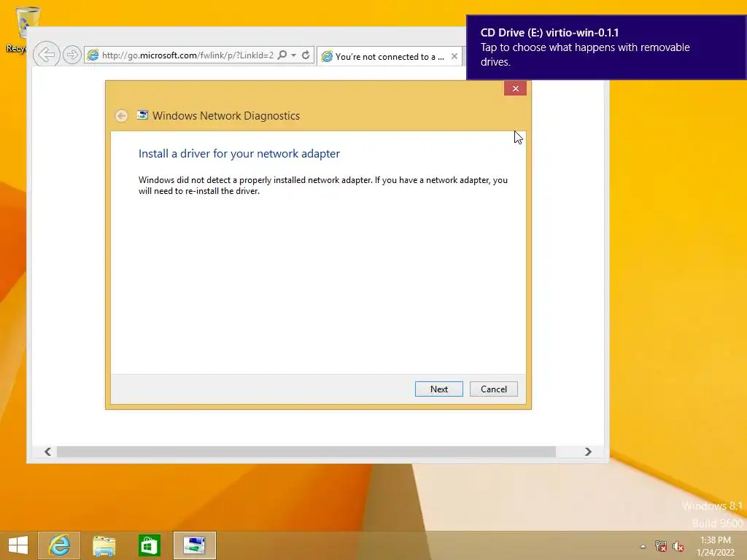Image resolution: width=747 pixels, height=560 pixels.
Task: Show hidden system tray icons
Action: [x=643, y=546]
